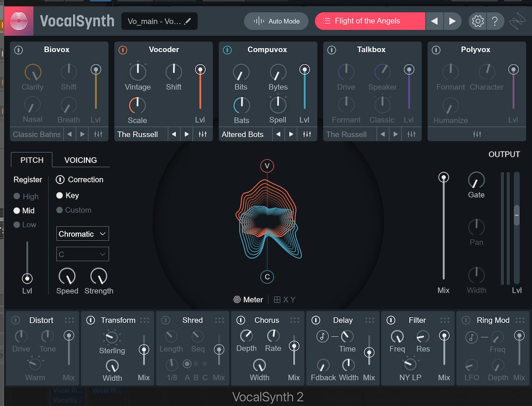Go to next Vocoder preset after The Russell
This screenshot has width=532, height=406.
pos(187,134)
